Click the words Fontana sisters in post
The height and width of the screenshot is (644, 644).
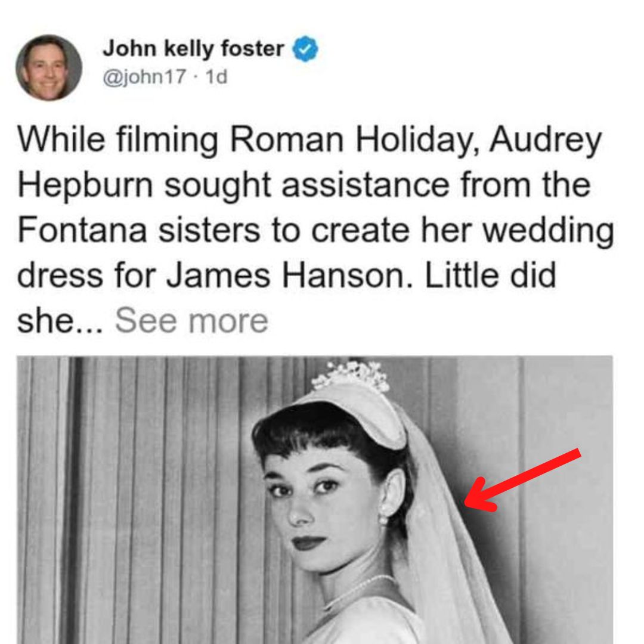click(139, 230)
